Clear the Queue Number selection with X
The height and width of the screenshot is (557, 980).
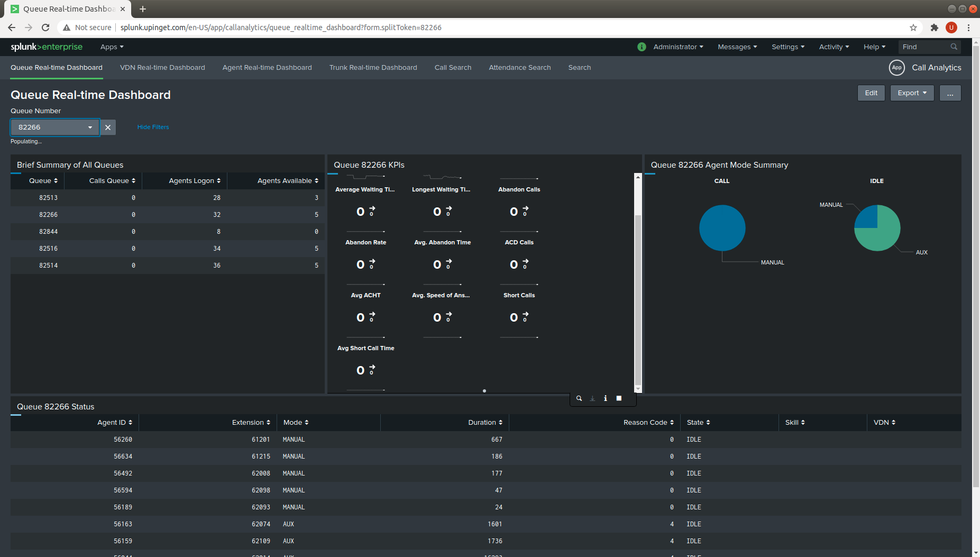tap(108, 127)
